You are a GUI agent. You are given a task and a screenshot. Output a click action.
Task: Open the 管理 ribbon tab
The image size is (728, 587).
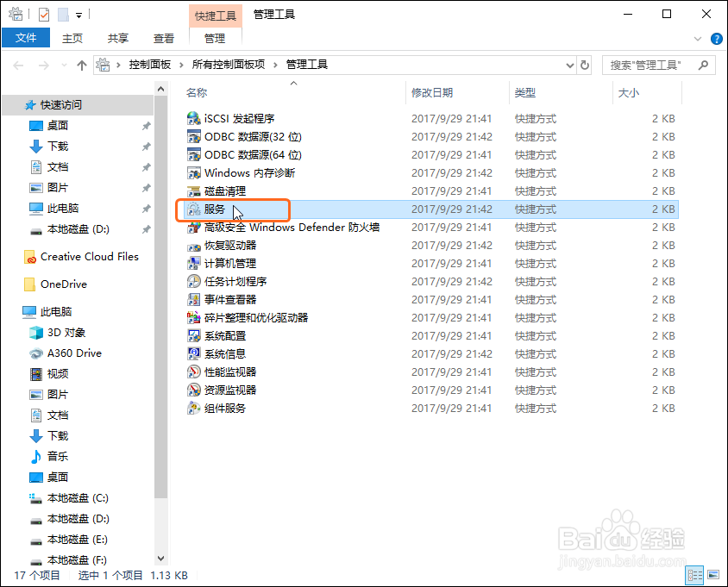(x=214, y=38)
